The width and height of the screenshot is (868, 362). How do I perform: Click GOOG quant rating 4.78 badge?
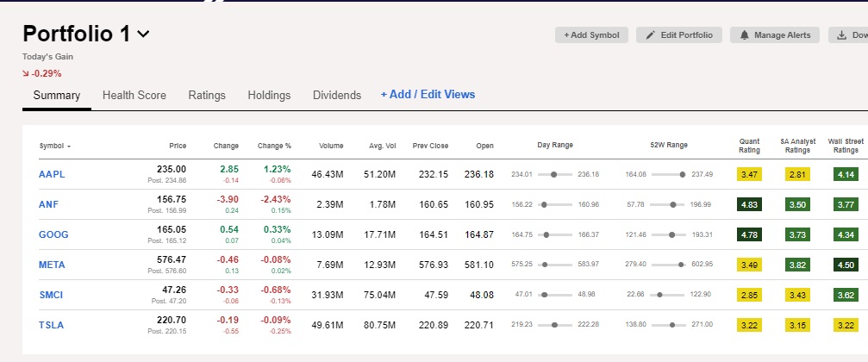coord(749,234)
